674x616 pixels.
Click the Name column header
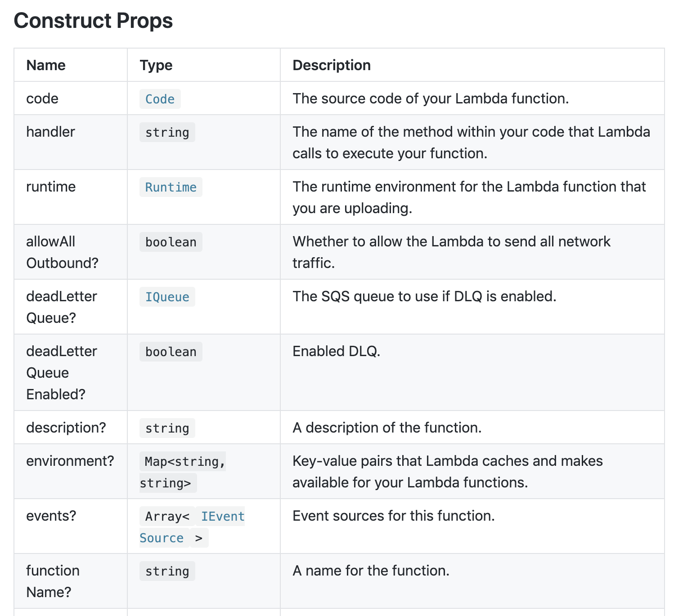(x=46, y=65)
